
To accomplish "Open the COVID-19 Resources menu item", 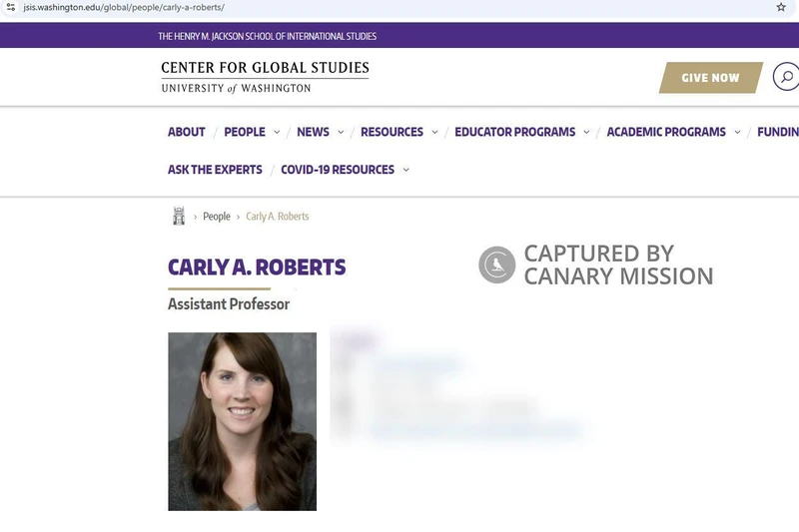I will click(x=338, y=170).
